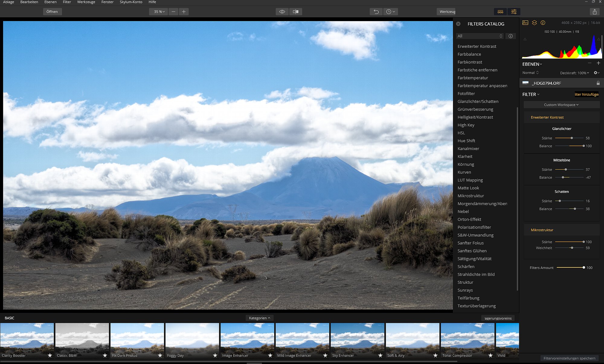Click the Öffnen button
The height and width of the screenshot is (364, 604).
click(x=52, y=12)
